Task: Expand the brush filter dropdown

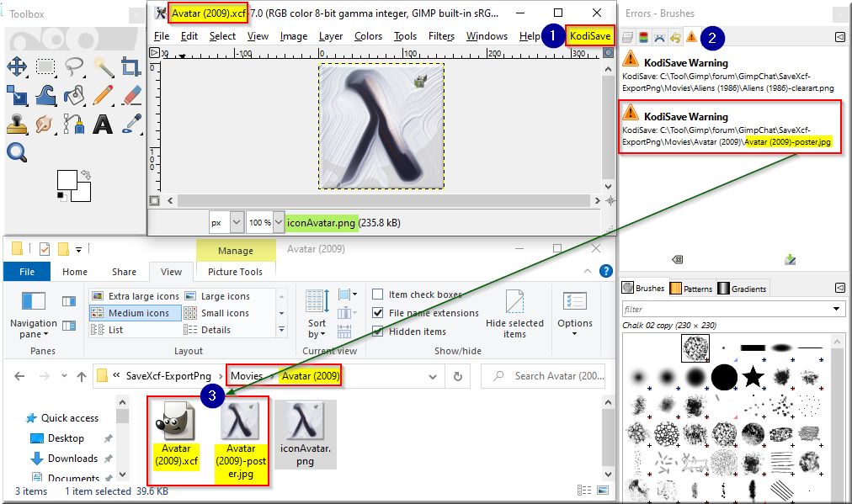Action: [836, 309]
